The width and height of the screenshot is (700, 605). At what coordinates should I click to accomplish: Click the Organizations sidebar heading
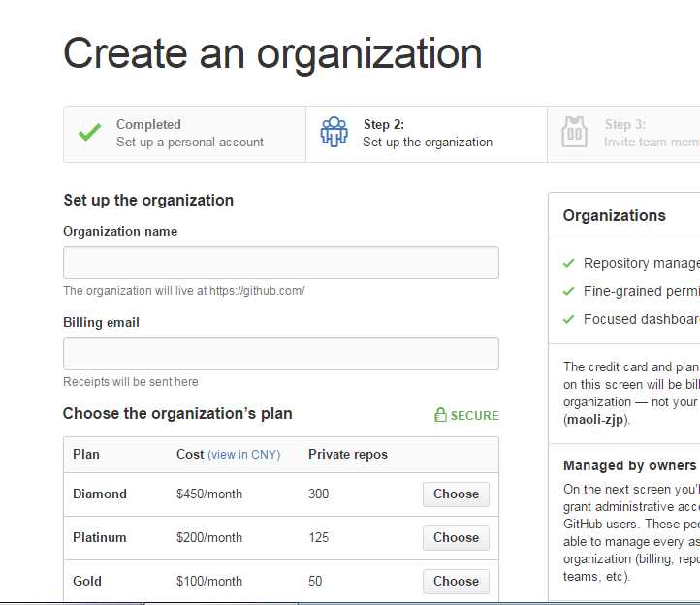(x=615, y=215)
